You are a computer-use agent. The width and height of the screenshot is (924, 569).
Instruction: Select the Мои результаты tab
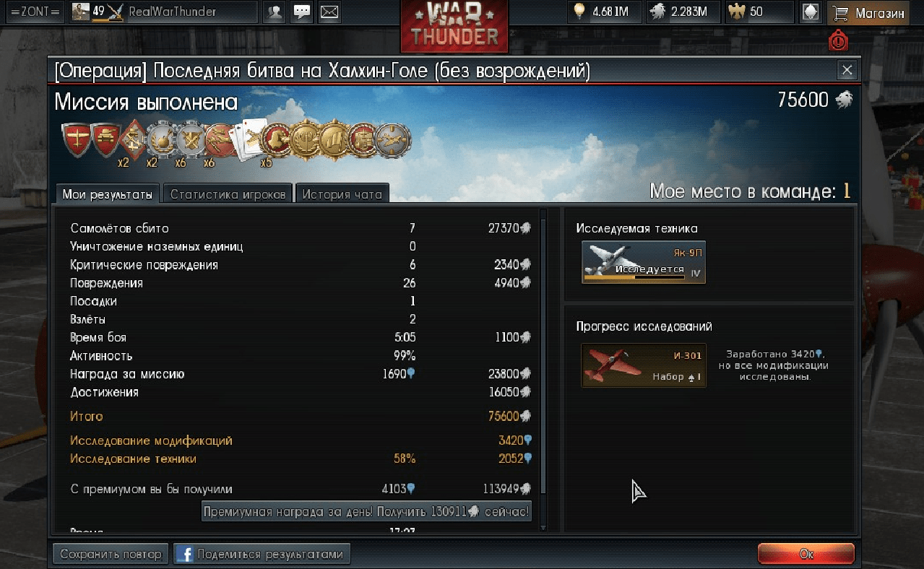pyautogui.click(x=108, y=194)
